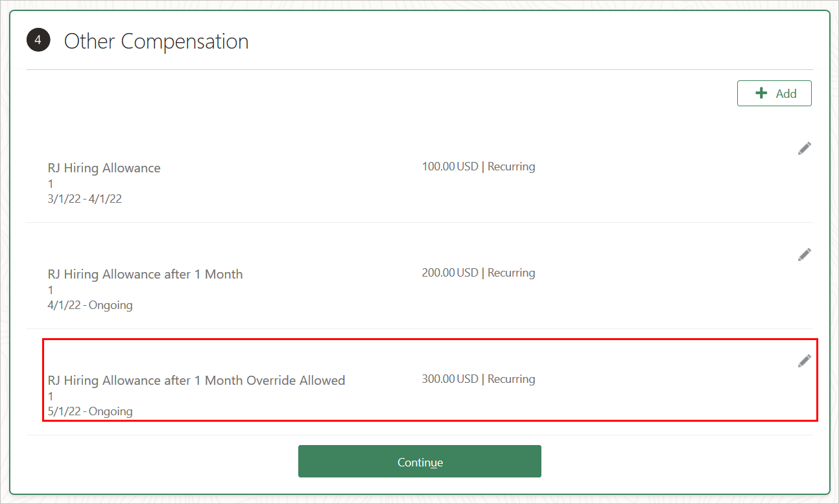
Task: Click the 200.00 USD amount
Action: click(450, 273)
